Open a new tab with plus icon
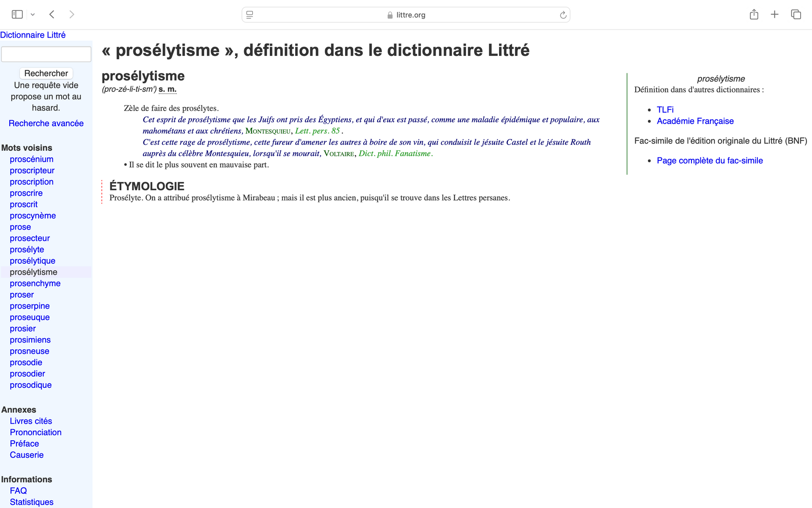 pos(774,15)
